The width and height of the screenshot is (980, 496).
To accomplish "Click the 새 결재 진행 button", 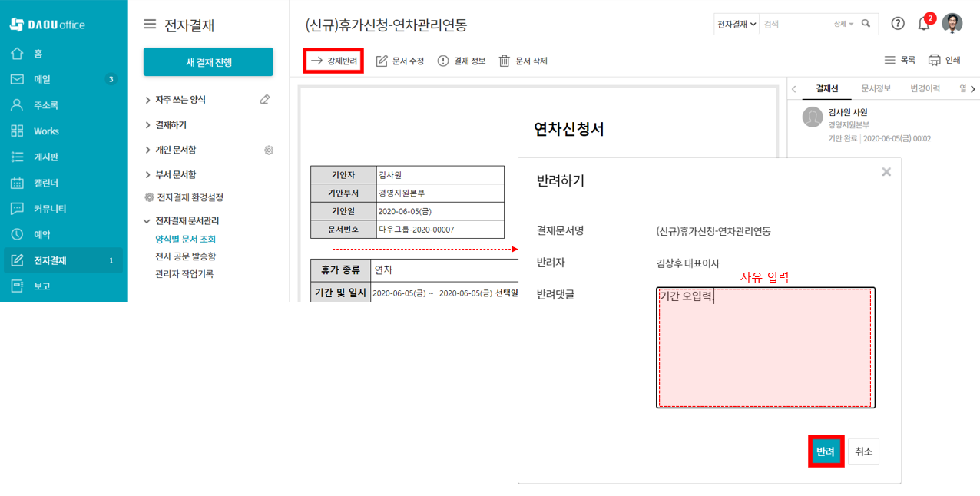I will [208, 62].
